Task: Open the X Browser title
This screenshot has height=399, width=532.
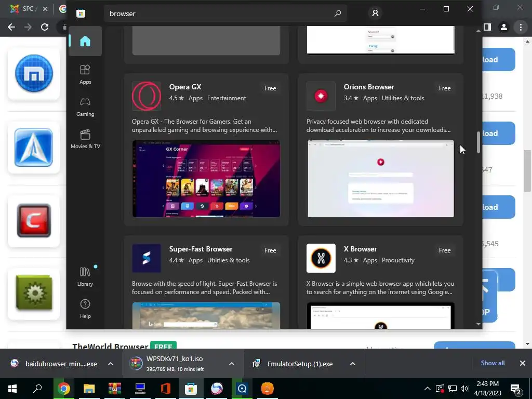Action: click(x=361, y=249)
